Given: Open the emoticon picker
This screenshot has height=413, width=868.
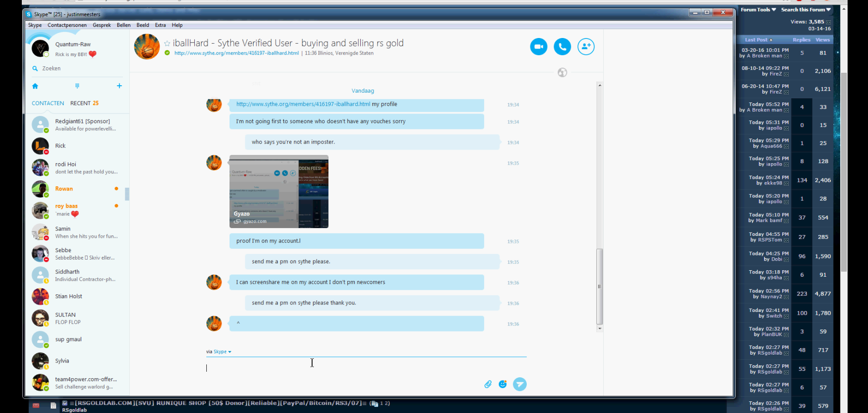Looking at the screenshot, I should (503, 384).
